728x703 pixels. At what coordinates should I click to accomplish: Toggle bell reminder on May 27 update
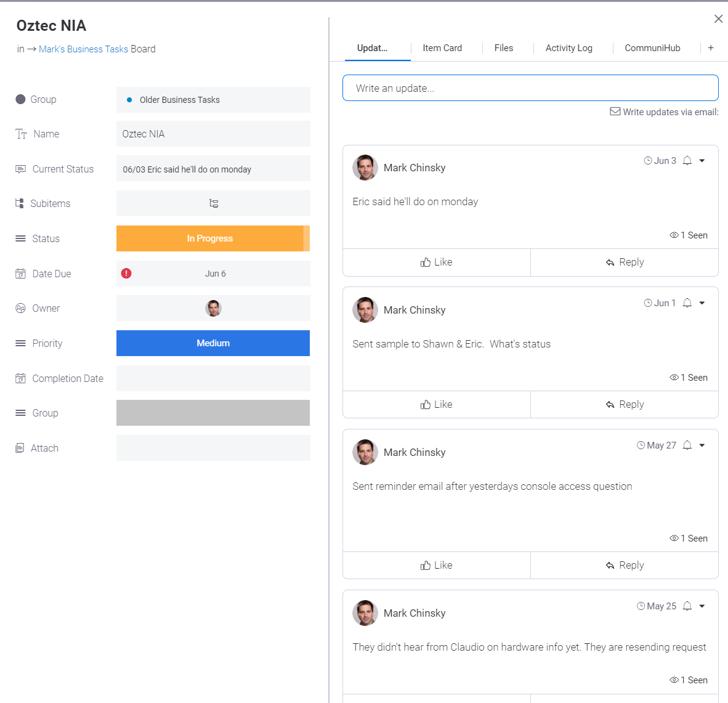(687, 445)
